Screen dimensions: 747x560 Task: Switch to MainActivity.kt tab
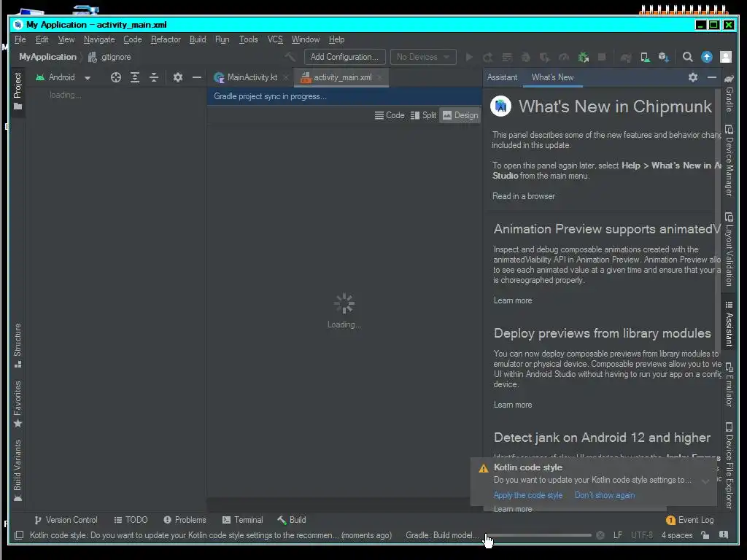point(247,77)
